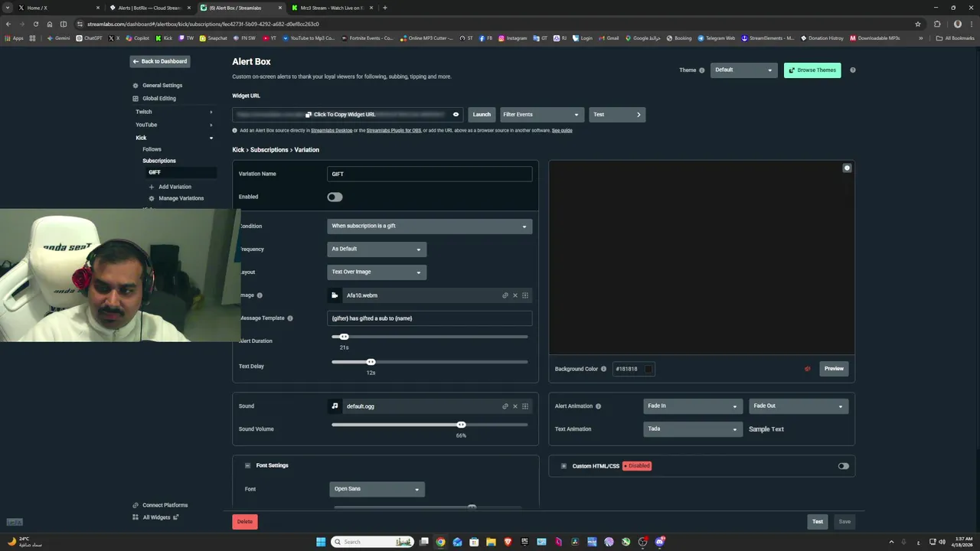Click the plus icon next to Add Variation
The image size is (980, 551).
click(x=152, y=187)
